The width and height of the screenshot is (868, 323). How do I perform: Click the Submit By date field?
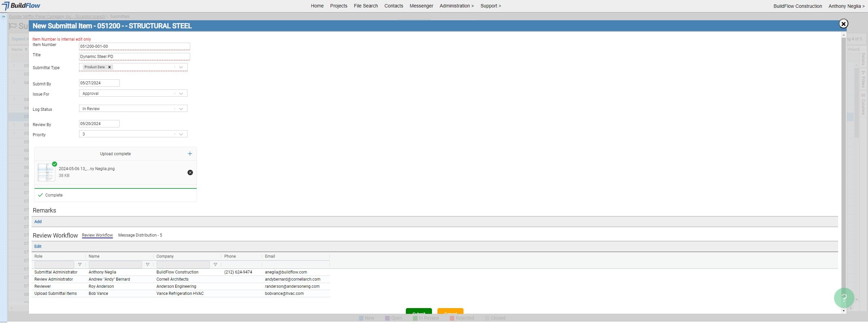[x=99, y=83]
